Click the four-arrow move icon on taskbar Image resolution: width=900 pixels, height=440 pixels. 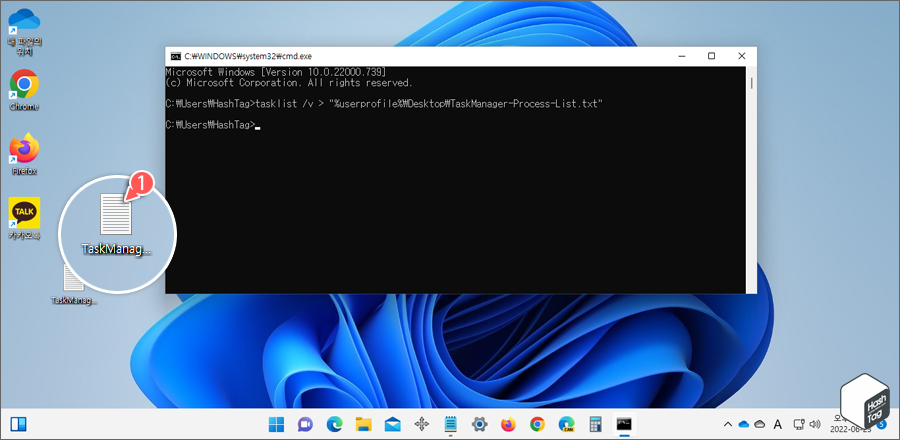click(422, 425)
